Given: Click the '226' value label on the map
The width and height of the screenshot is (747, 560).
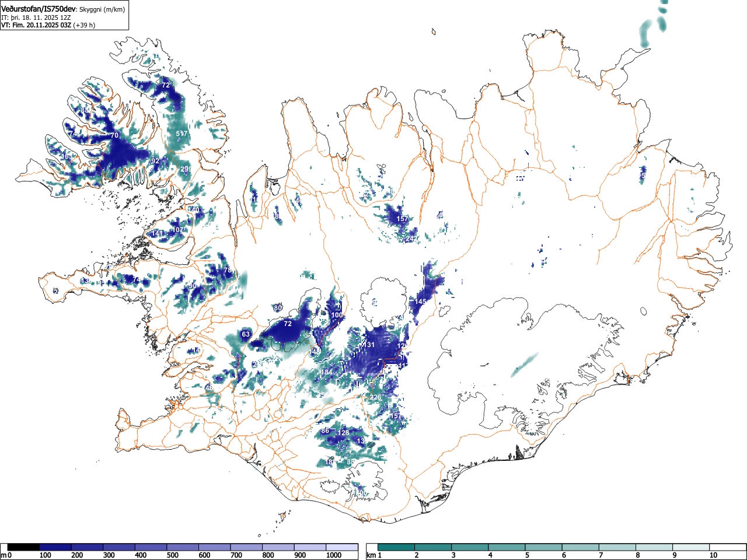Looking at the screenshot, I should coord(375,397).
